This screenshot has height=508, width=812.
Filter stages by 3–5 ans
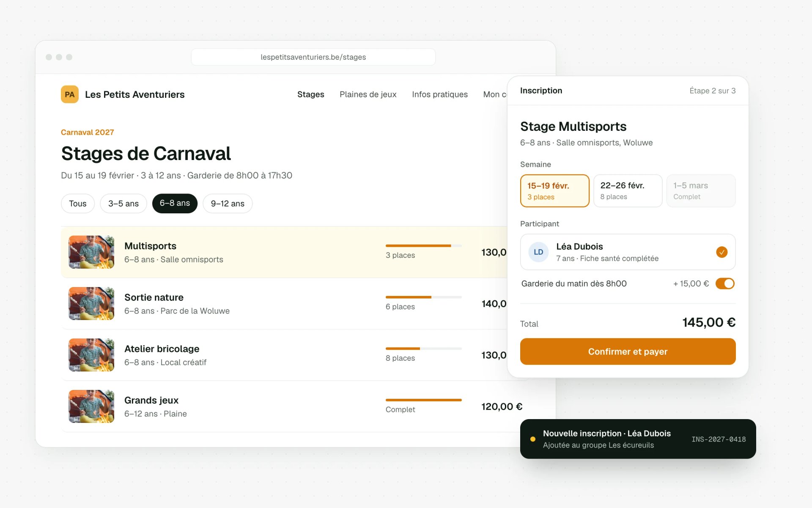click(123, 204)
